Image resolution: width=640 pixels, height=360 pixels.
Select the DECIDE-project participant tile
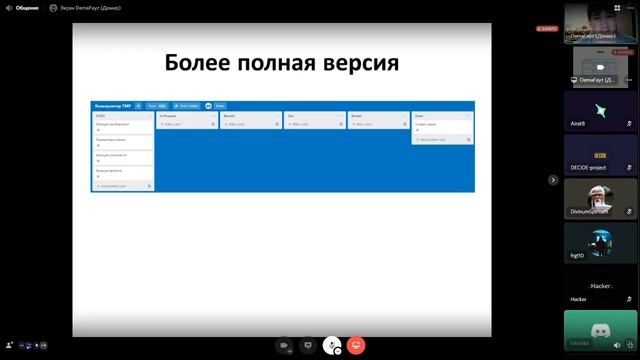(x=600, y=155)
